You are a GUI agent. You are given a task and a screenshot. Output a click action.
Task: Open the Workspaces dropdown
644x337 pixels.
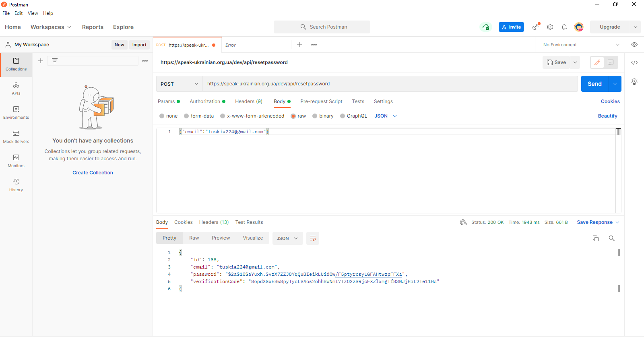[x=51, y=27]
